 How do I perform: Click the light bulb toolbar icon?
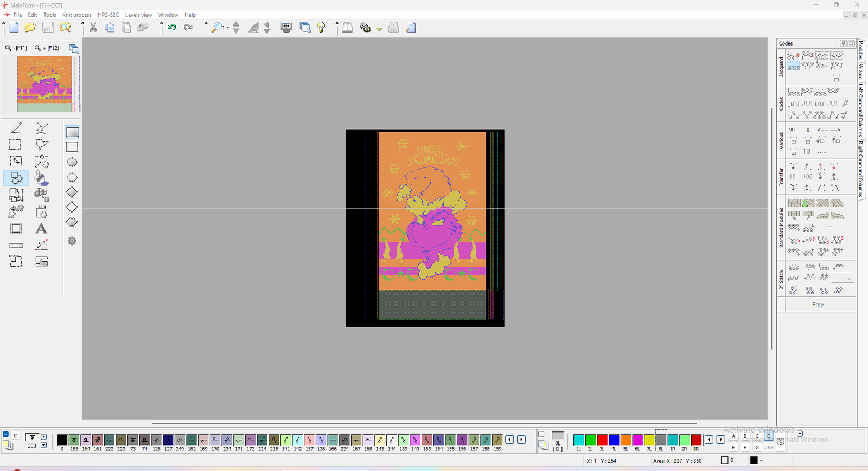tap(321, 28)
